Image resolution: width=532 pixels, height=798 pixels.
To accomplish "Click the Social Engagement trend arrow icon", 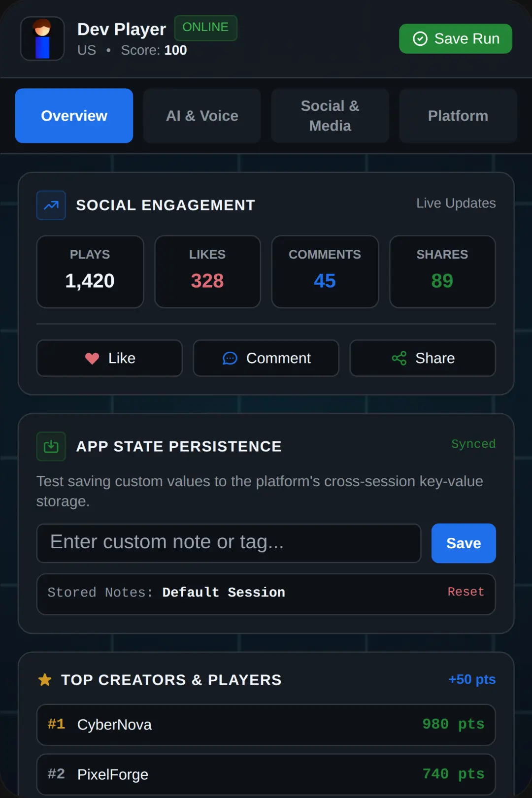I will (x=51, y=205).
